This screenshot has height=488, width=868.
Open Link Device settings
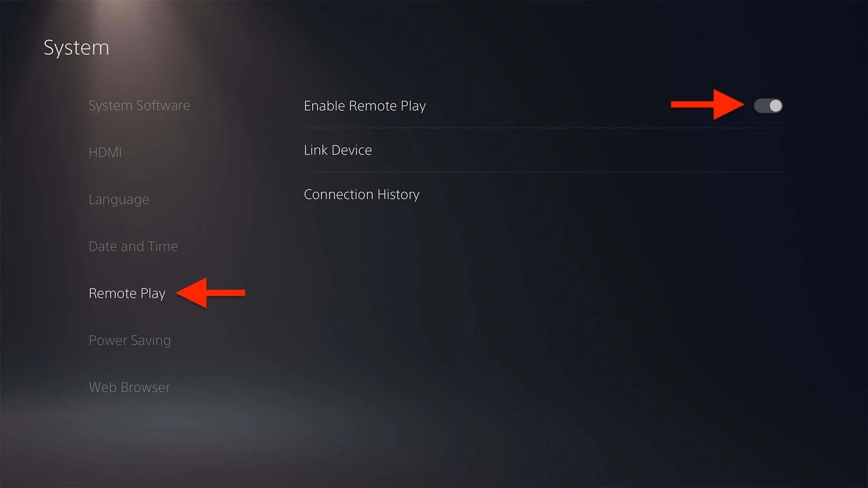[x=338, y=150]
